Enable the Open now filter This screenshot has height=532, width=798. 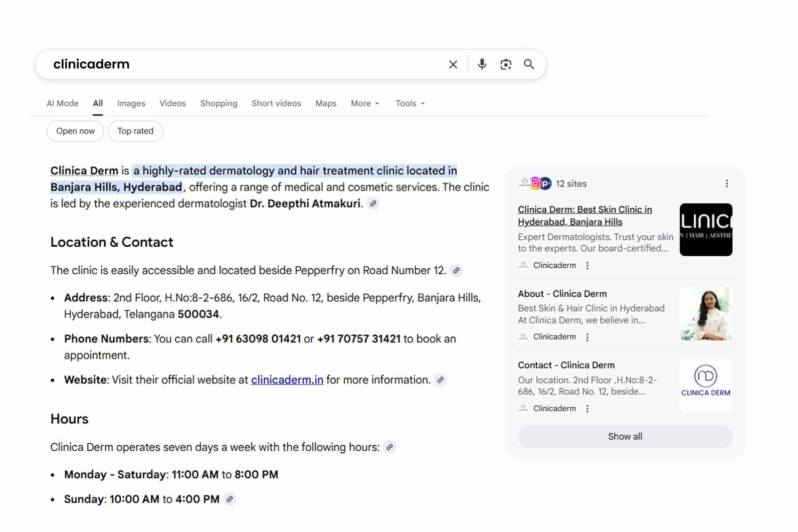(75, 131)
